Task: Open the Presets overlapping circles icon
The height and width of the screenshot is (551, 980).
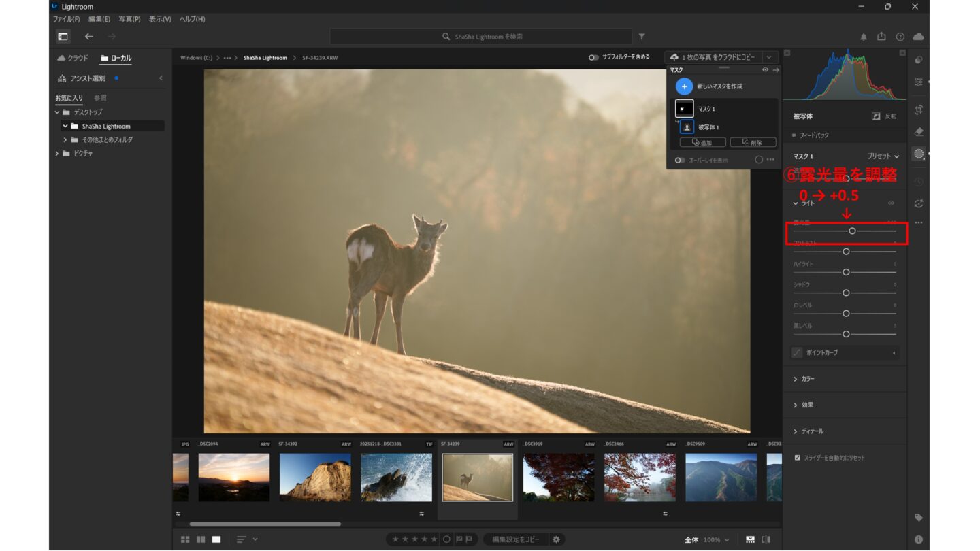Action: (919, 60)
